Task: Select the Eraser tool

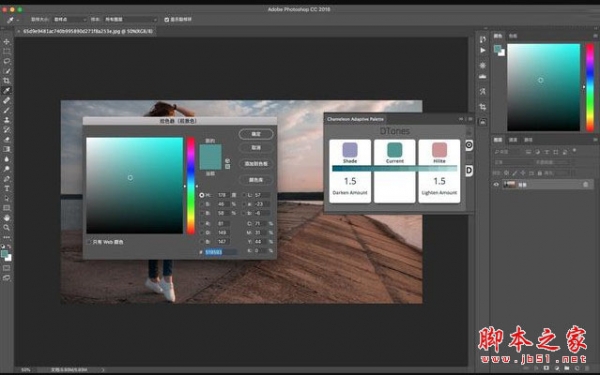Action: (7, 139)
